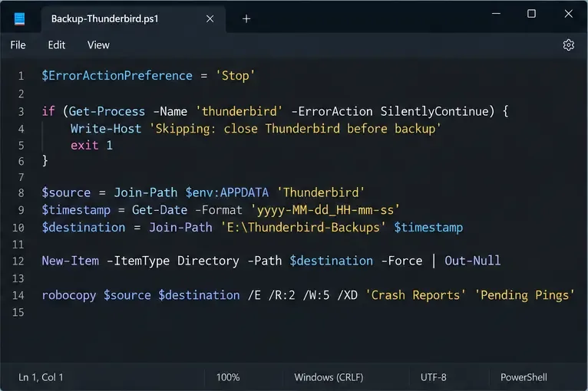
Task: Click $env:APPDATA on line 8
Action: tap(227, 192)
